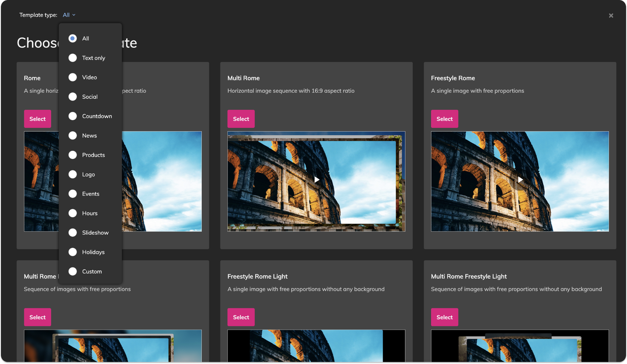
Task: Click Select on the Multi Rome template
Action: point(241,119)
